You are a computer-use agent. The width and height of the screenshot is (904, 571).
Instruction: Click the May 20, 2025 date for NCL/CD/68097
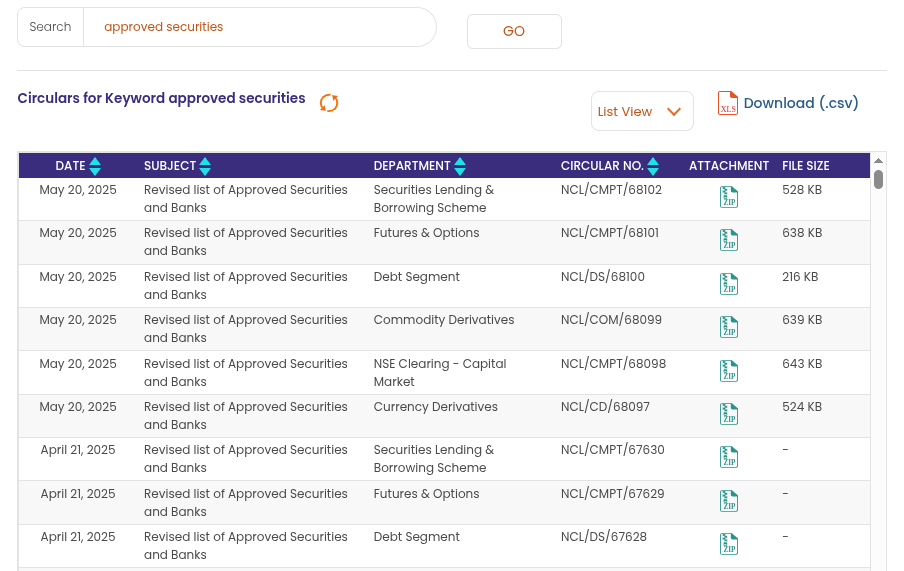tap(78, 407)
